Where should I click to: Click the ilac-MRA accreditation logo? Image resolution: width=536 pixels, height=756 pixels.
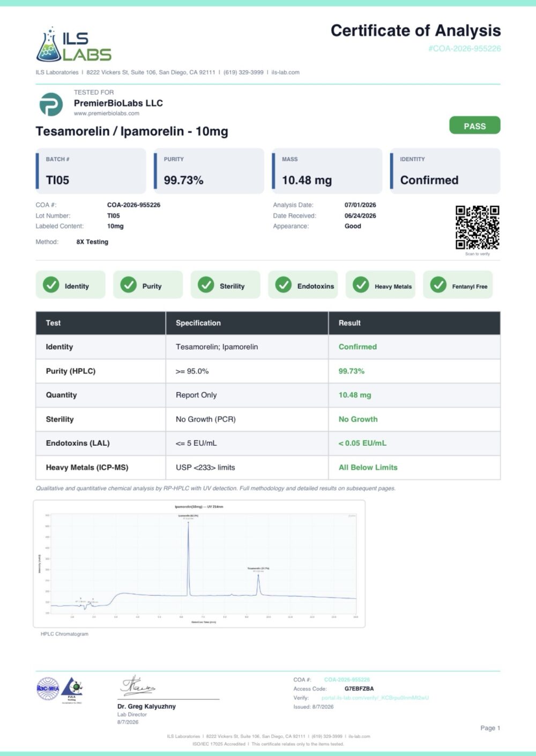[x=48, y=688]
